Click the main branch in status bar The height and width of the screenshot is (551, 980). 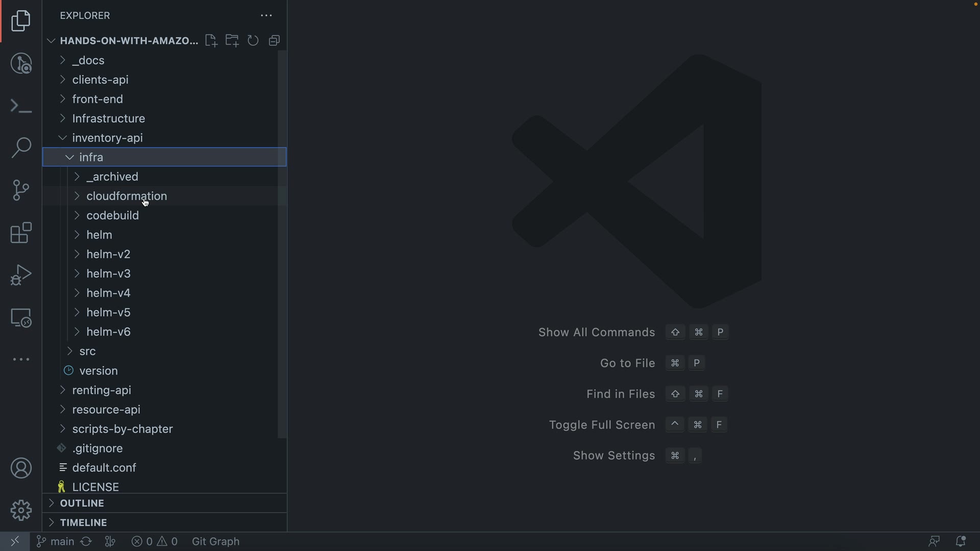coord(56,541)
